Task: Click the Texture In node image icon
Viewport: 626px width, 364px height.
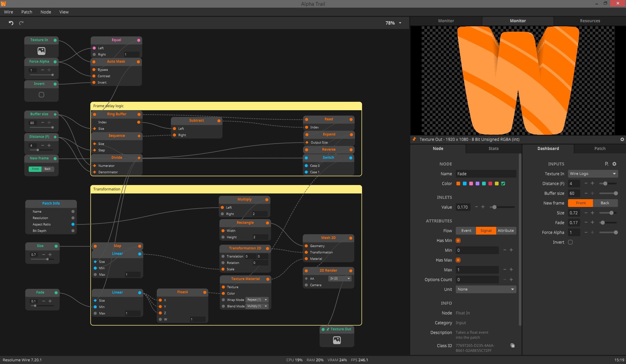Action: coord(41,51)
